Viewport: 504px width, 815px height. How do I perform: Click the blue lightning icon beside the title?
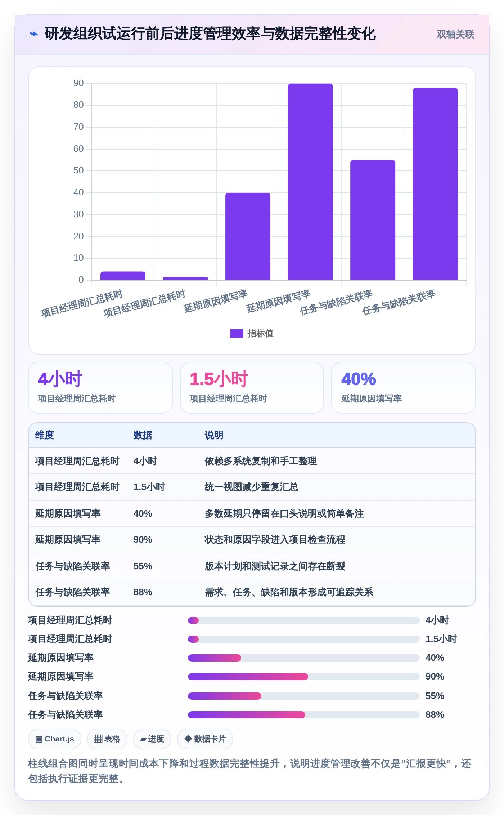[x=33, y=34]
